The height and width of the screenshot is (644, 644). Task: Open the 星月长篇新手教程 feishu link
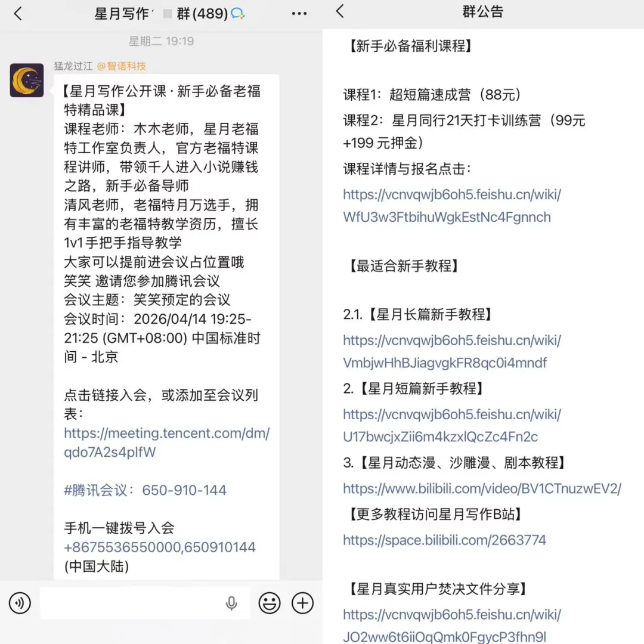pos(452,351)
